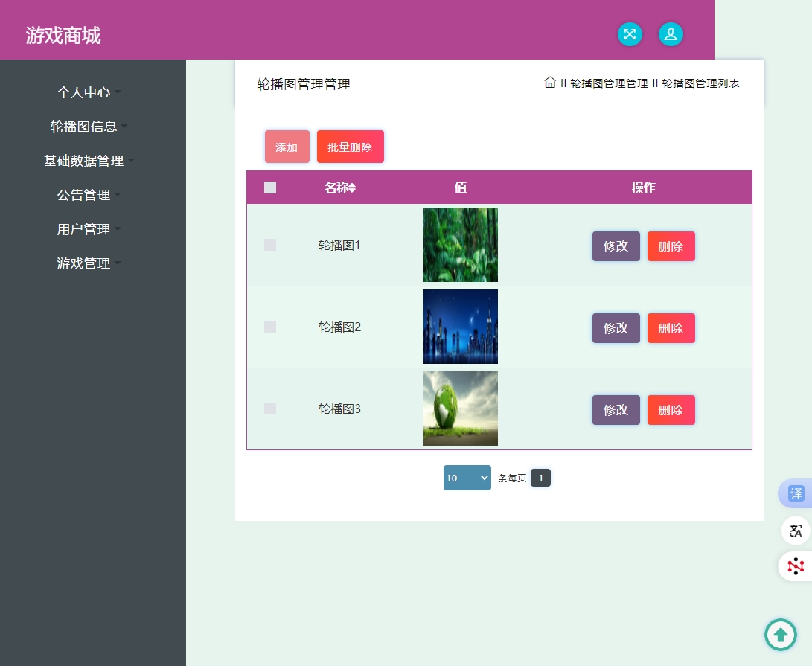The width and height of the screenshot is (812, 666).
Task: Click the 添加 button
Action: [x=287, y=147]
